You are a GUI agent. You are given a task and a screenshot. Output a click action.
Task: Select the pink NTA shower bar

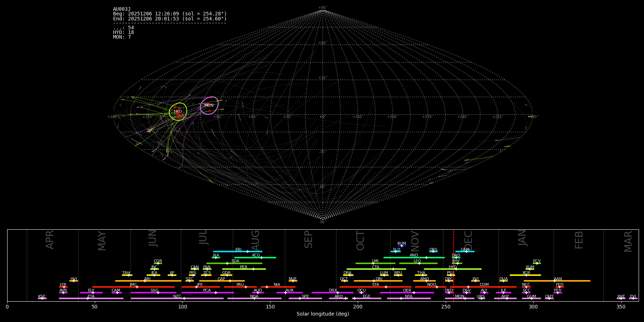tap(409, 298)
